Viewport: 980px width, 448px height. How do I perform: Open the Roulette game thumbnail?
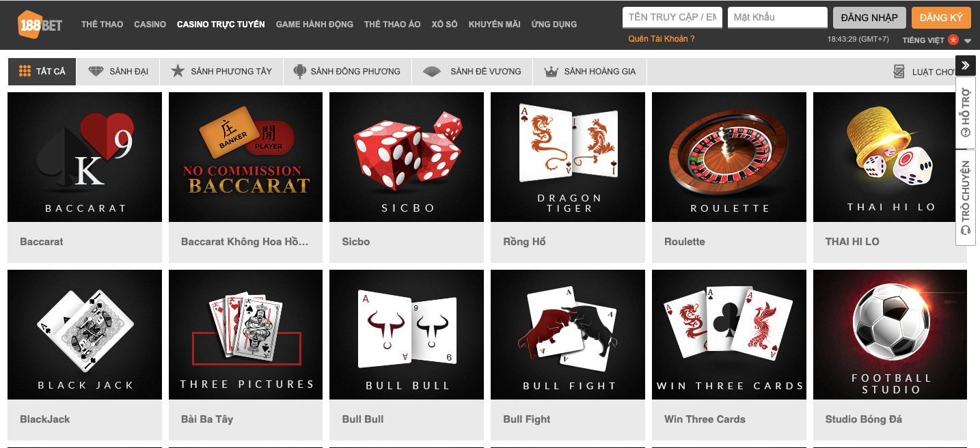point(729,157)
